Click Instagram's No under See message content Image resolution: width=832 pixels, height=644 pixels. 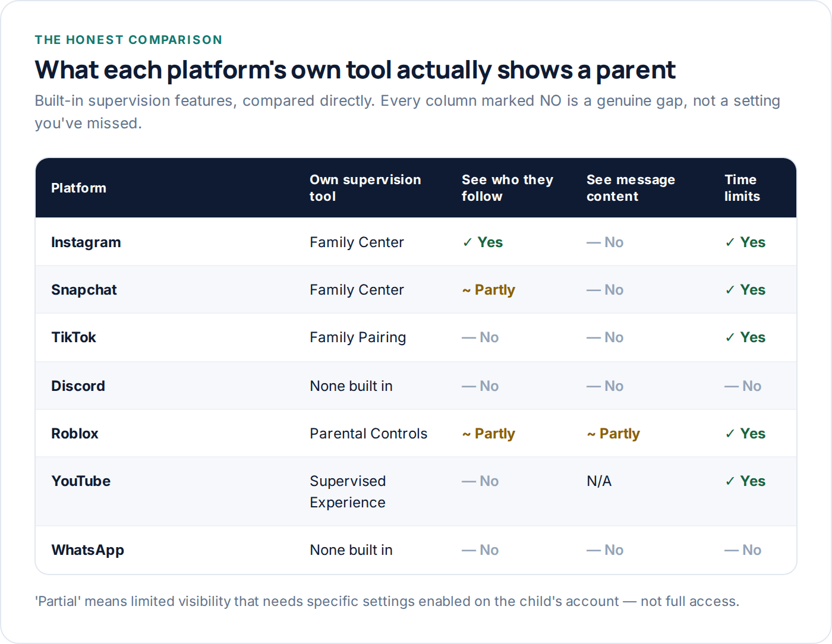point(605,242)
